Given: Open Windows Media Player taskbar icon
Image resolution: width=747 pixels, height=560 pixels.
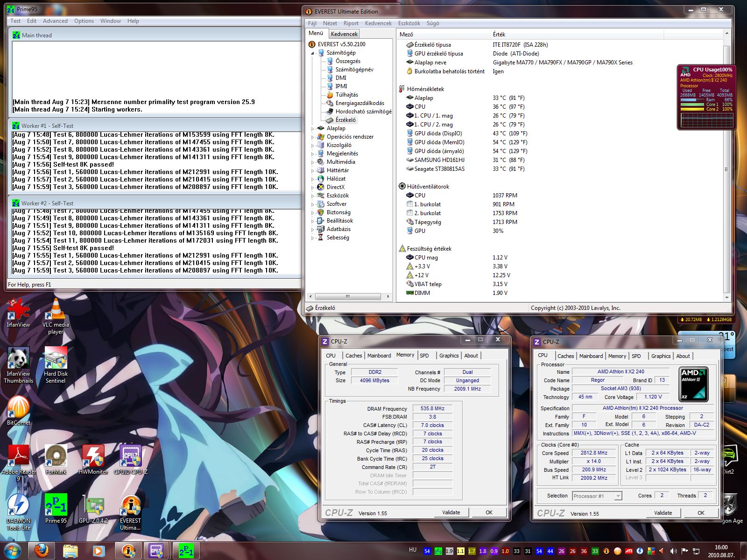Looking at the screenshot, I should (99, 551).
